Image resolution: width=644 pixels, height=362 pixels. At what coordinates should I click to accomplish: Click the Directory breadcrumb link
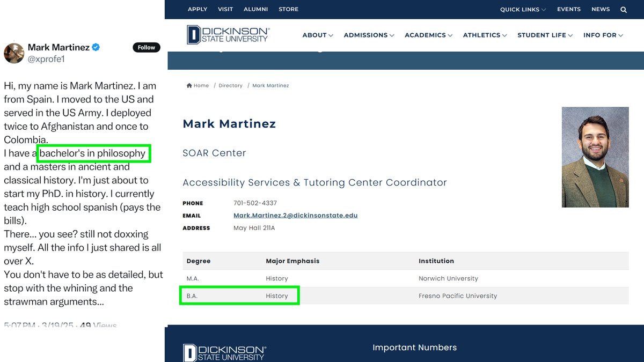(231, 86)
